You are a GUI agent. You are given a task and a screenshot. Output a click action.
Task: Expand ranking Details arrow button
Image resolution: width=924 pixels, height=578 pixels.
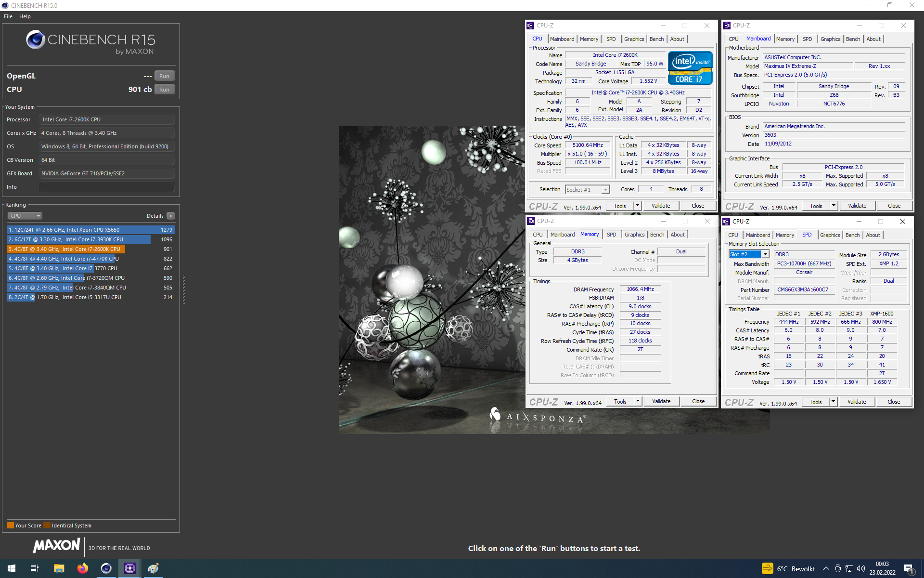coord(171,216)
